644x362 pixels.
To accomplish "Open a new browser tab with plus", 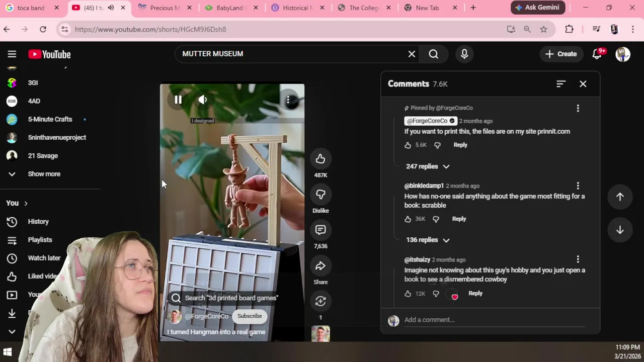I will coord(473,8).
